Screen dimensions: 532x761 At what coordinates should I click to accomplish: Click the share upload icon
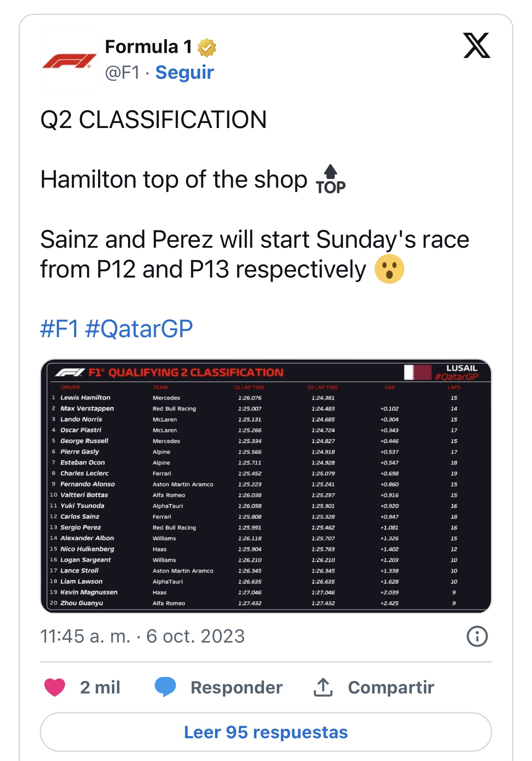click(323, 687)
